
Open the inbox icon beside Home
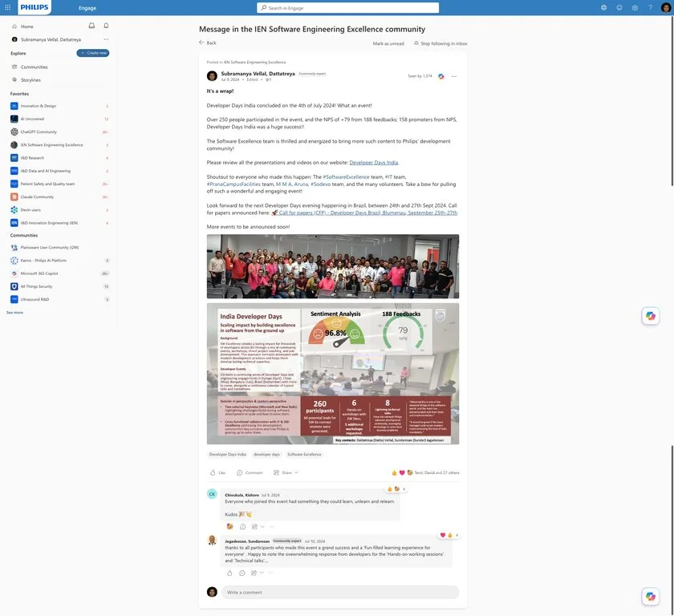(x=91, y=26)
